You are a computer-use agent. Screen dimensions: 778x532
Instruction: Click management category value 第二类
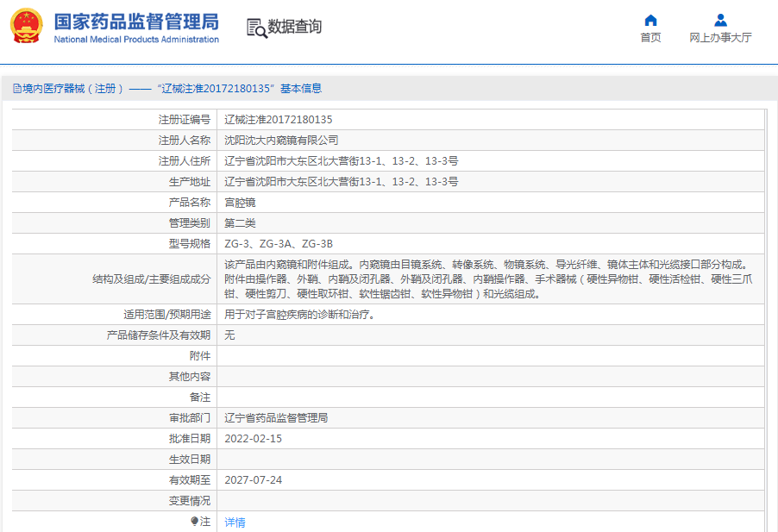[240, 223]
